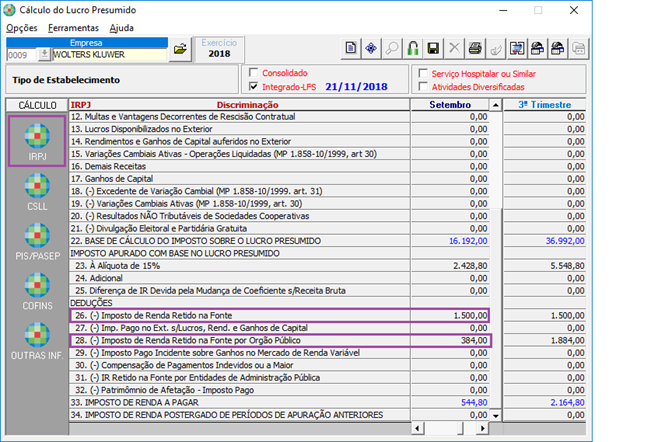Viewport: 672px width, 442px height.
Task: Click row 34 IMPOSTO DE RENDA POSTERGADO
Action: click(x=240, y=415)
